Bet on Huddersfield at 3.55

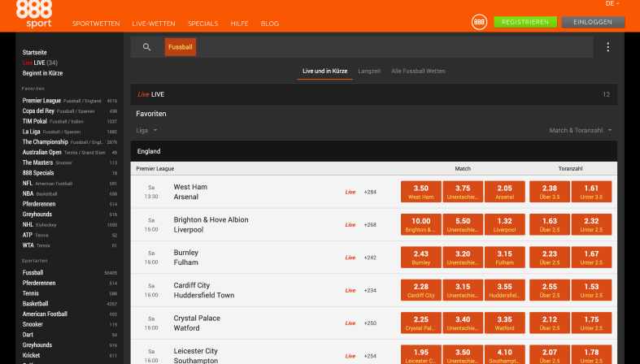pos(504,290)
